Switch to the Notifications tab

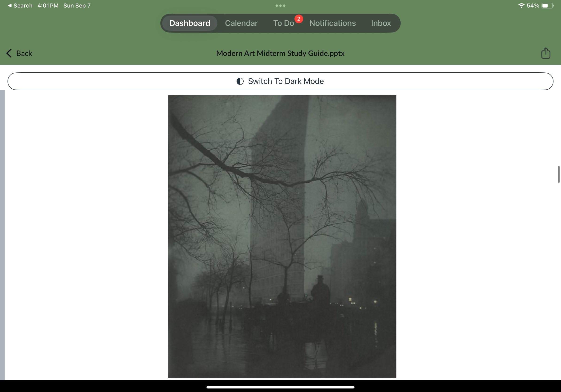click(x=332, y=23)
